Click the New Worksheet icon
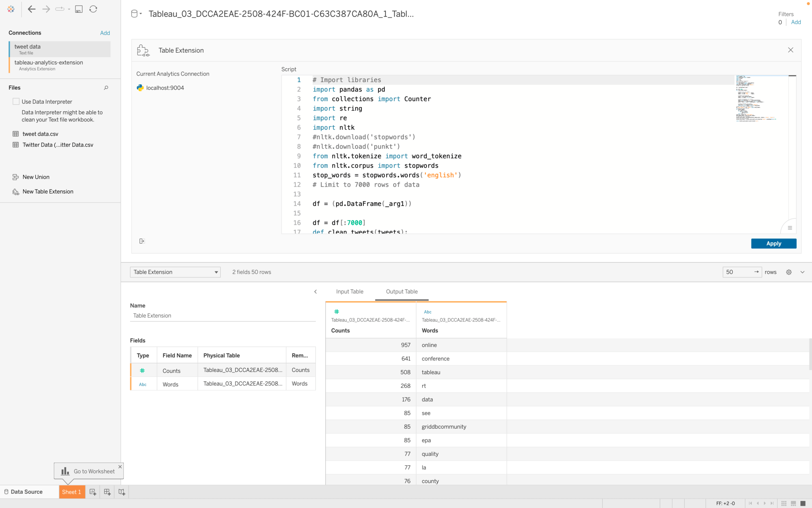Viewport: 812px width, 508px height. click(93, 492)
